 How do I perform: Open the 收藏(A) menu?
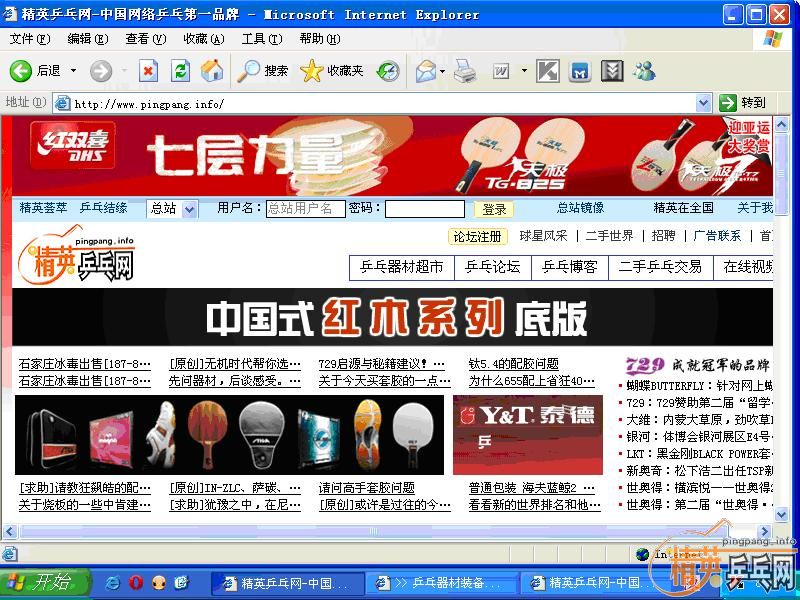pos(204,39)
